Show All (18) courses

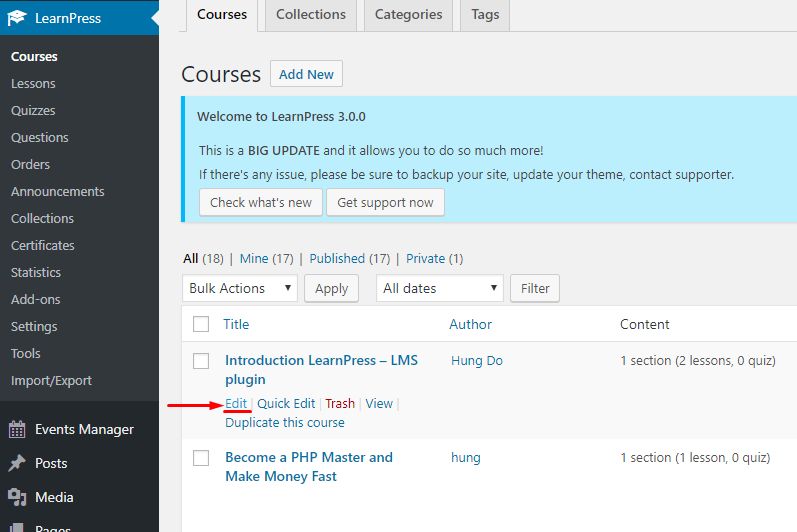(203, 259)
